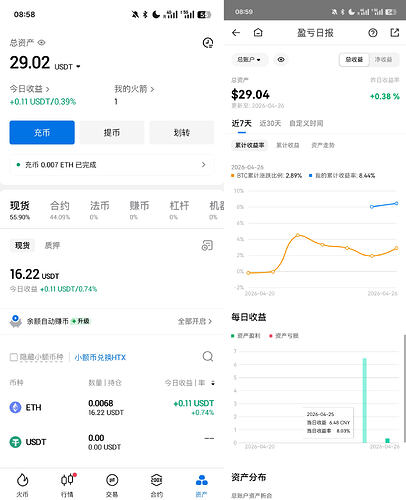This screenshot has height=500, width=406.
Task: Tap the blue 充币 deposit button
Action: (x=42, y=132)
